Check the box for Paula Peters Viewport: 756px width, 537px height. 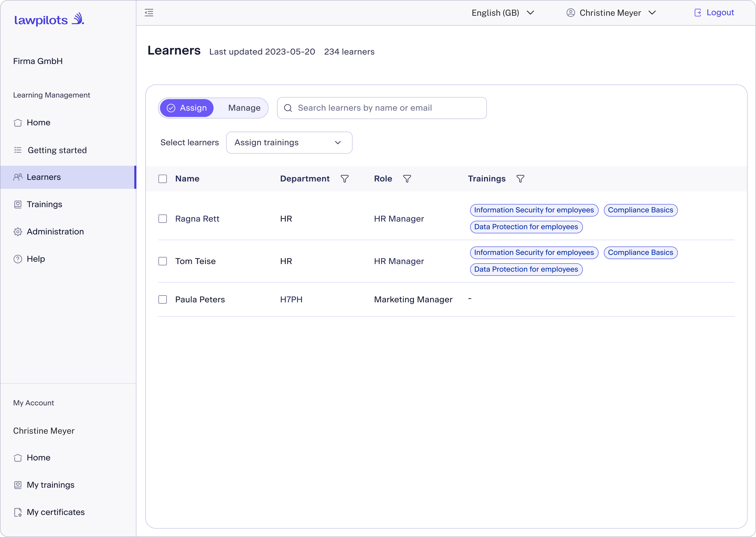coord(163,300)
